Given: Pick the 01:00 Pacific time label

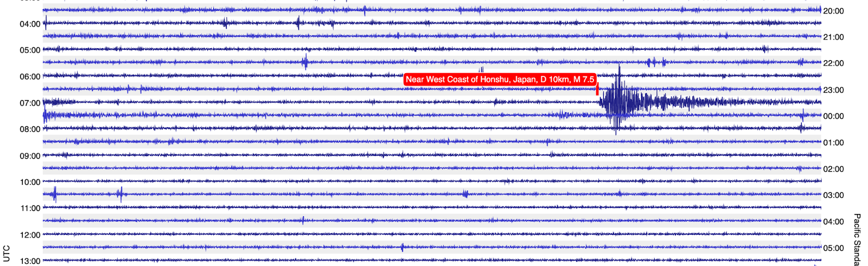Looking at the screenshot, I should tap(833, 143).
